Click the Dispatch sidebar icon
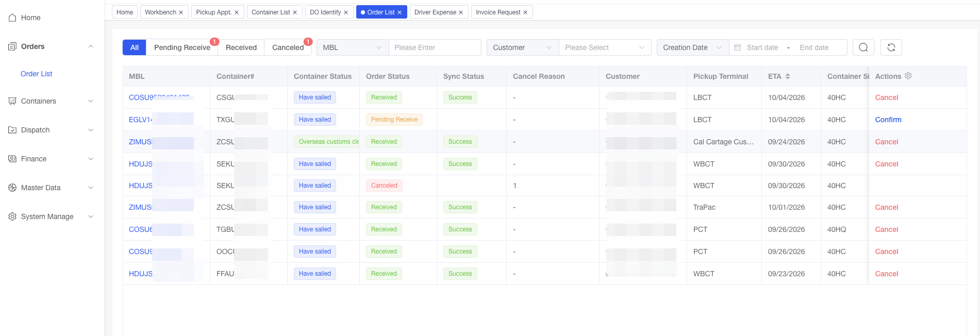 coord(12,130)
